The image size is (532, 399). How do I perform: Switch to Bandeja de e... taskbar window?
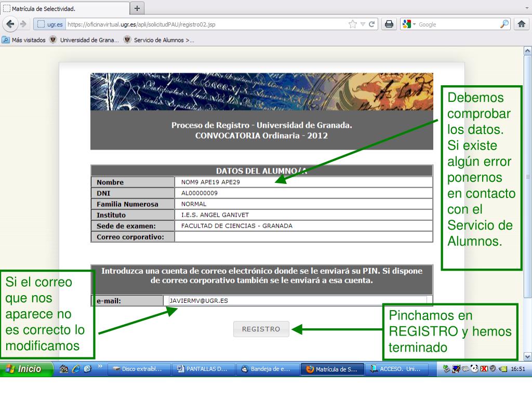[268, 369]
